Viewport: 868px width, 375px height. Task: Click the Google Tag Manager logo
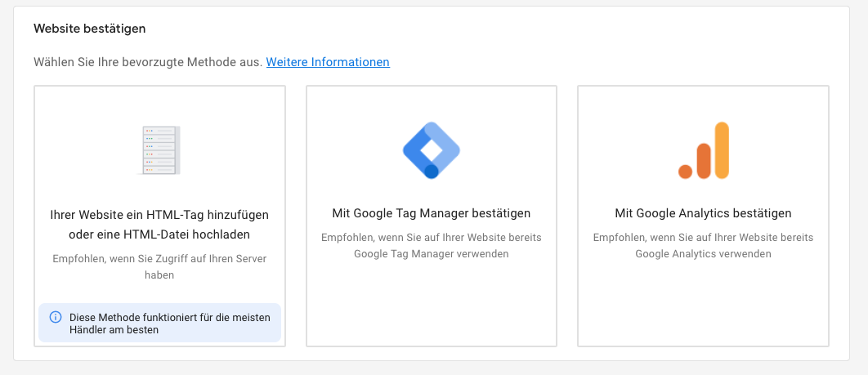[432, 150]
